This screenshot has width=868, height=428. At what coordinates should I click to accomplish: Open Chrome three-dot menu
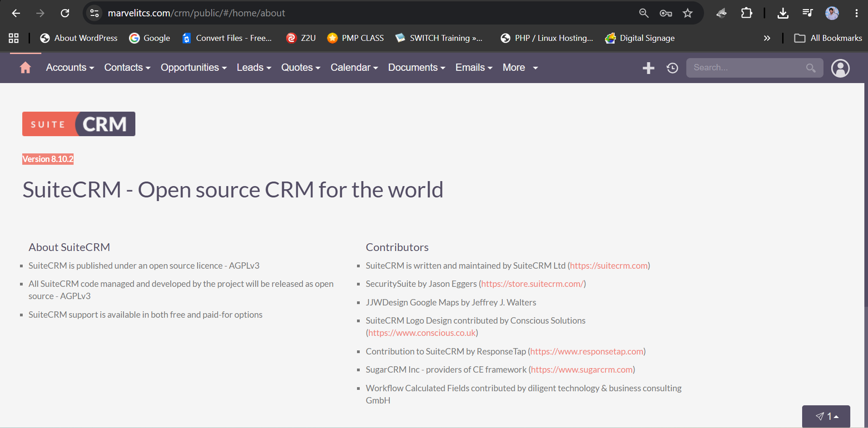pyautogui.click(x=857, y=13)
